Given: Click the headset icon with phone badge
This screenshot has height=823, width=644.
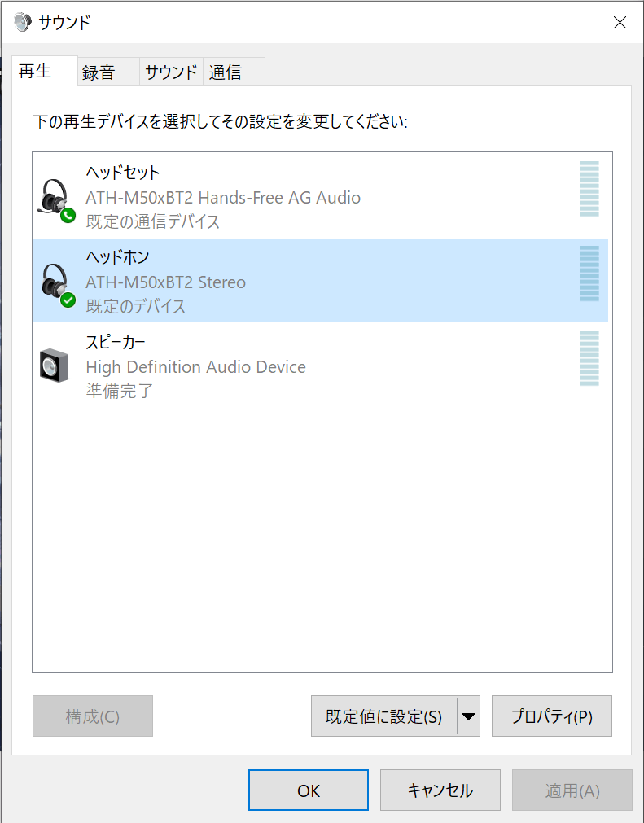Looking at the screenshot, I should (56, 200).
